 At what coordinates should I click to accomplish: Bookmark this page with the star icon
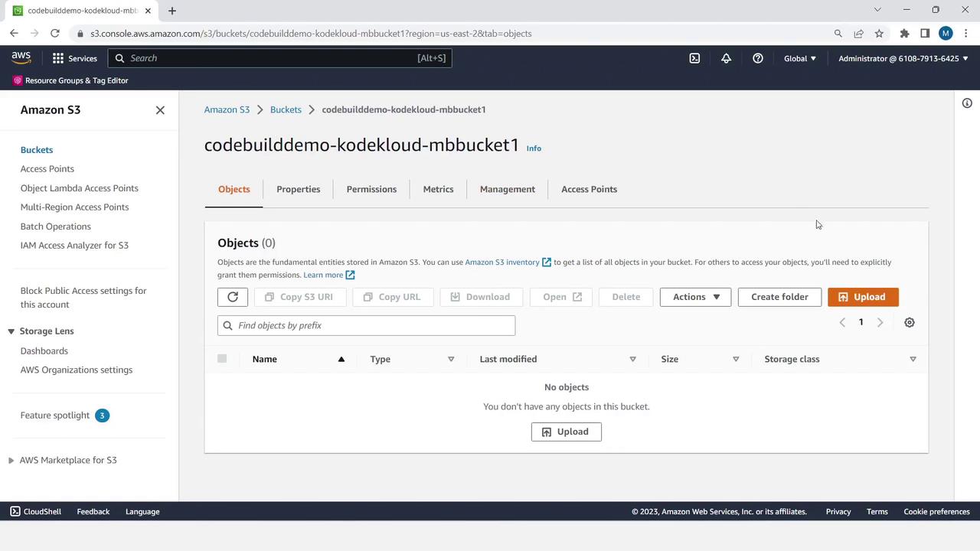point(879,34)
